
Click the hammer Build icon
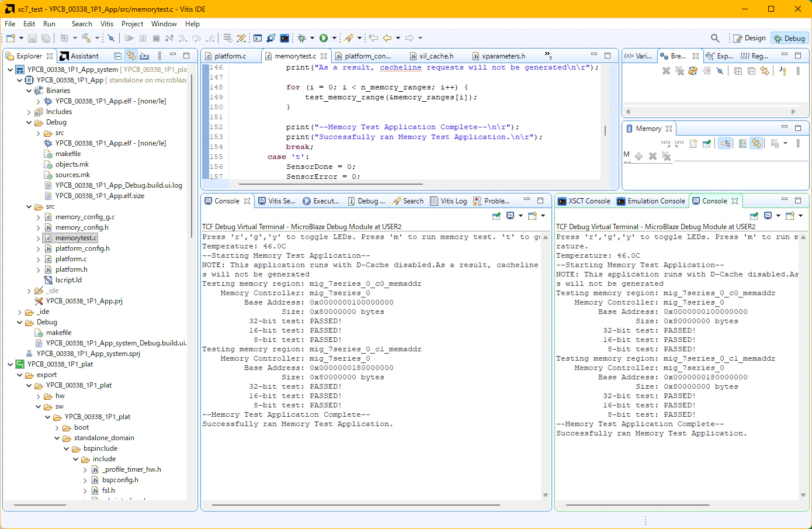click(x=86, y=38)
